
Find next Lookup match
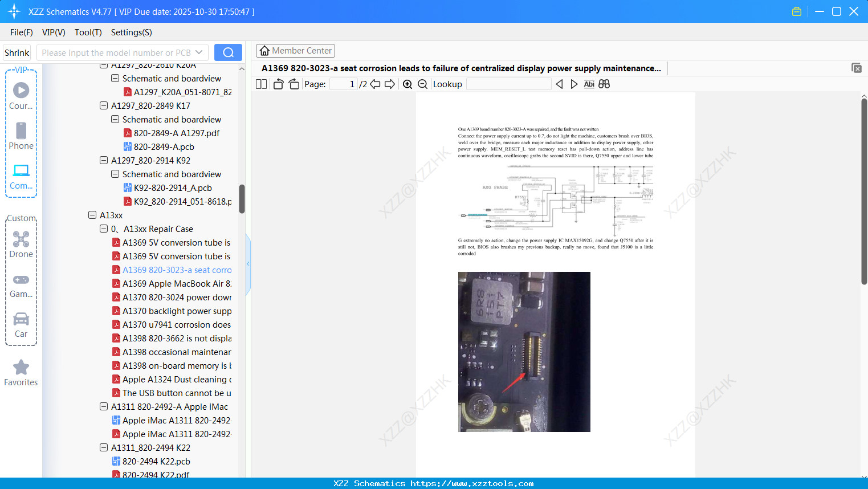(574, 84)
